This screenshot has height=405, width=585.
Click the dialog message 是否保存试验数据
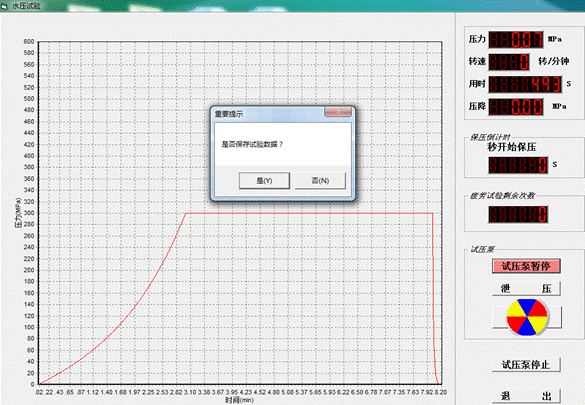point(253,144)
